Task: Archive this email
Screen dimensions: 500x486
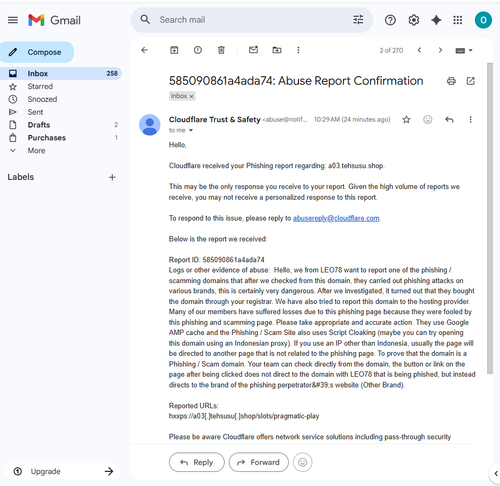Action: pos(174,50)
